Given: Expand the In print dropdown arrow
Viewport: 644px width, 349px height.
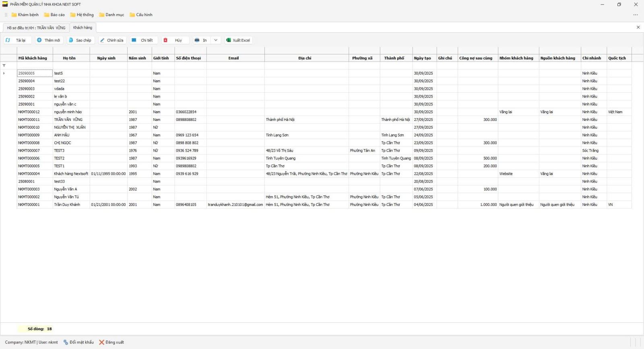Looking at the screenshot, I should click(216, 40).
